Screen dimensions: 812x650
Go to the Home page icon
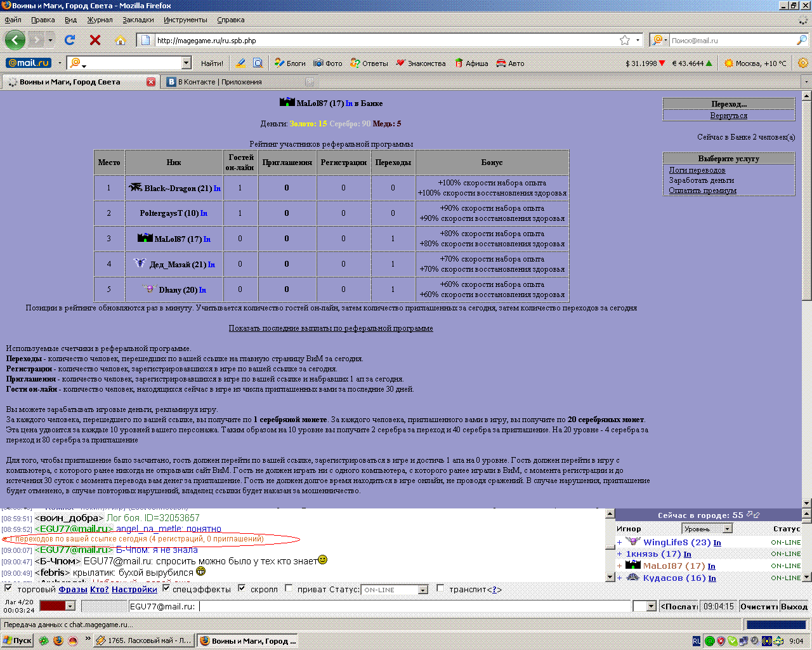[121, 41]
